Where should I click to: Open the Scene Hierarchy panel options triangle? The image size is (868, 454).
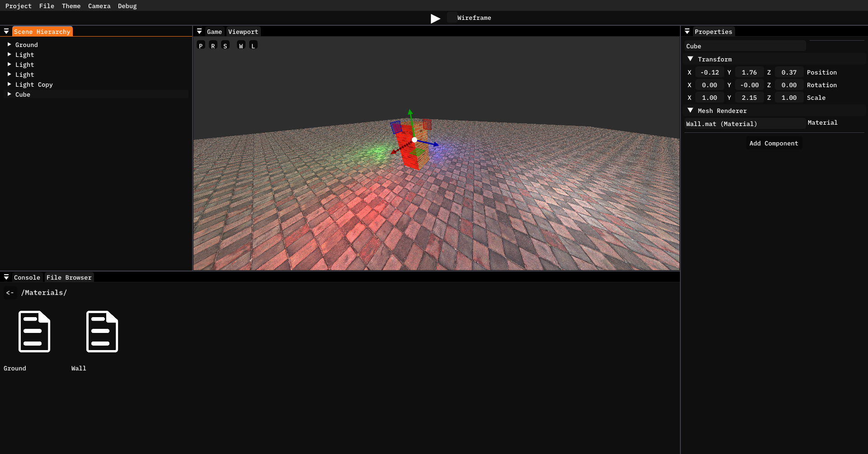(6, 32)
